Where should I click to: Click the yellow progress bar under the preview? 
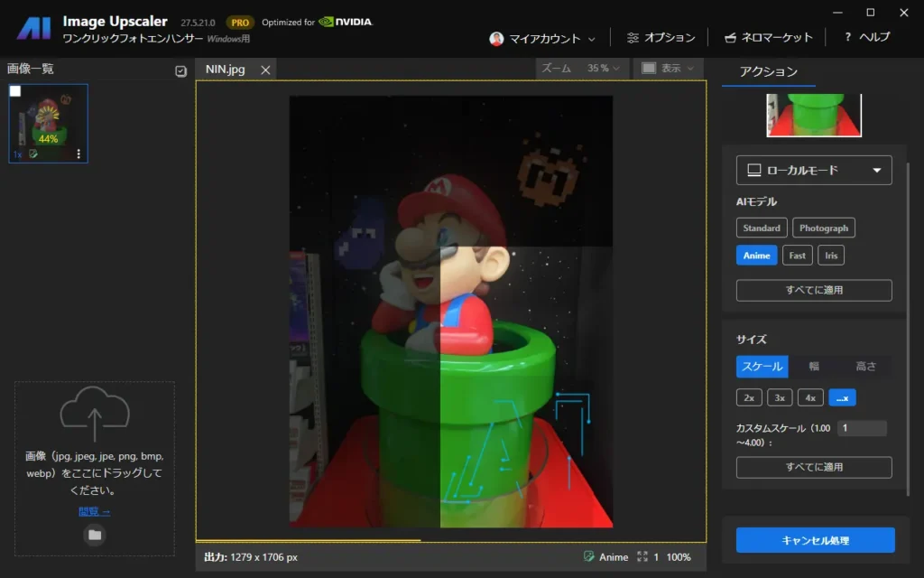307,540
